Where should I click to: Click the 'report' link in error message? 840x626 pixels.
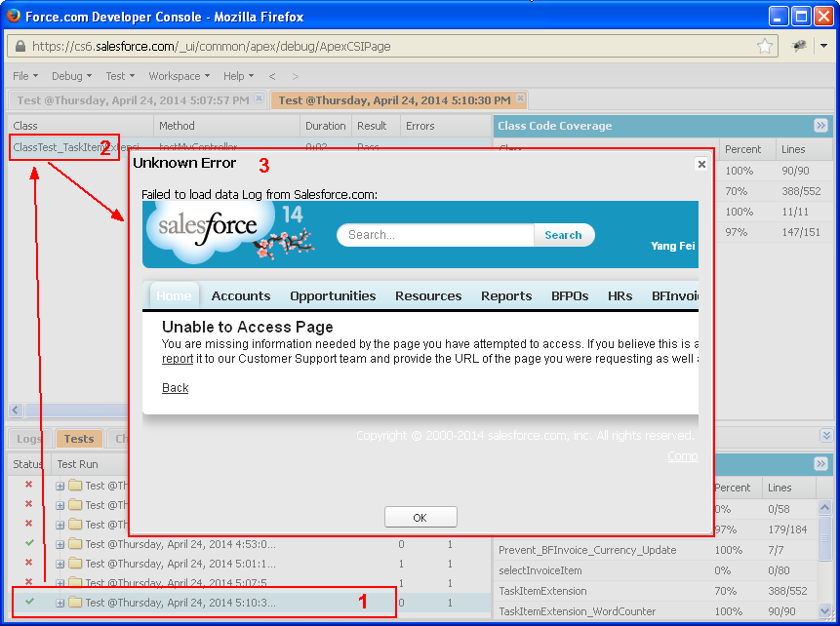tap(178, 359)
